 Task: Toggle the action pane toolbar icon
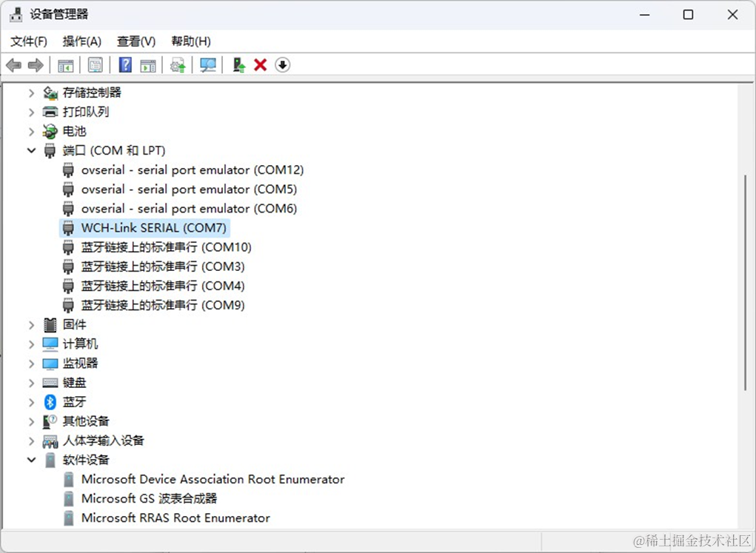tap(148, 65)
